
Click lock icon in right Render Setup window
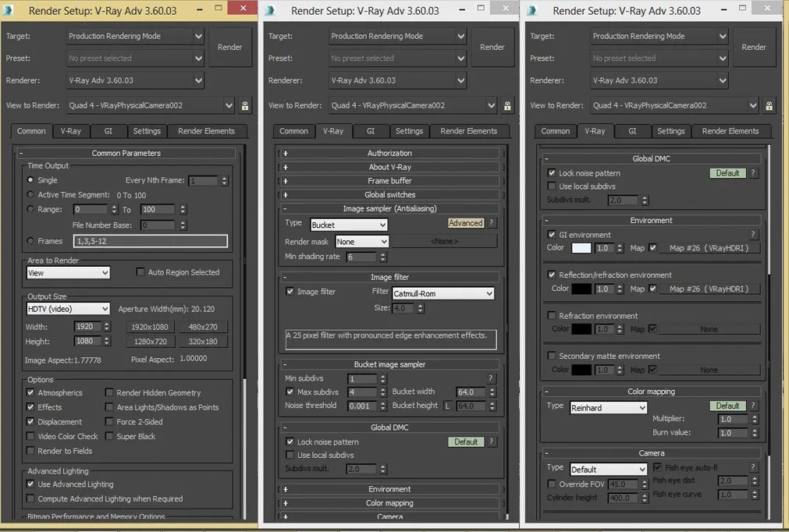769,105
